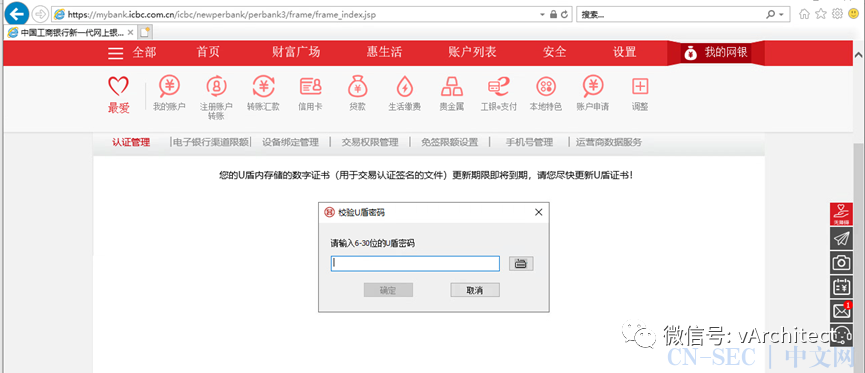Click the paper plane sidebar icon

click(x=841, y=238)
